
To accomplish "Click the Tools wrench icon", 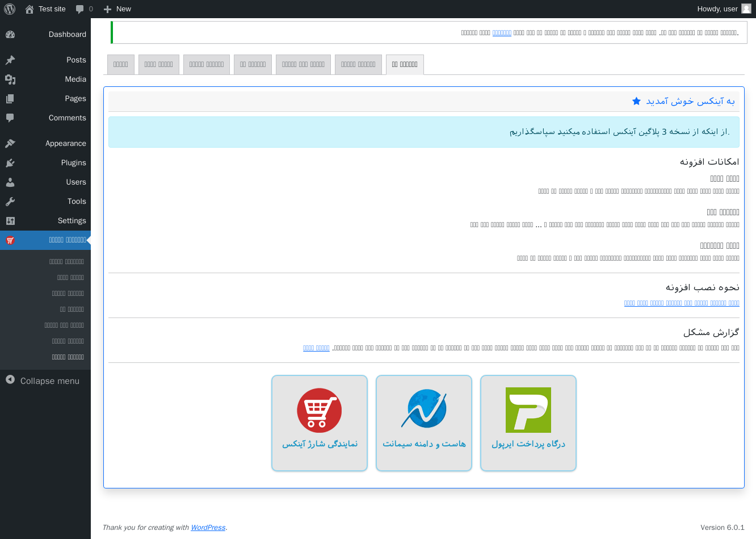I will tap(10, 202).
